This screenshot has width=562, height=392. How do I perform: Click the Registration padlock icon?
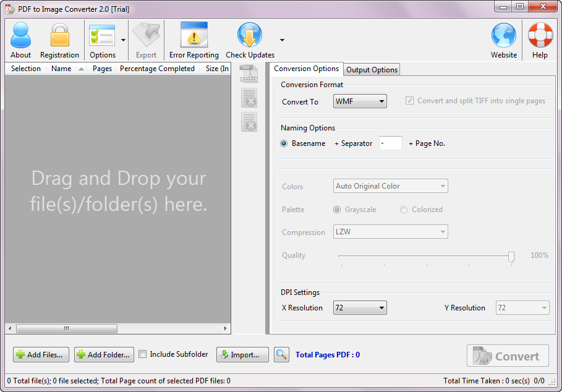pos(59,35)
